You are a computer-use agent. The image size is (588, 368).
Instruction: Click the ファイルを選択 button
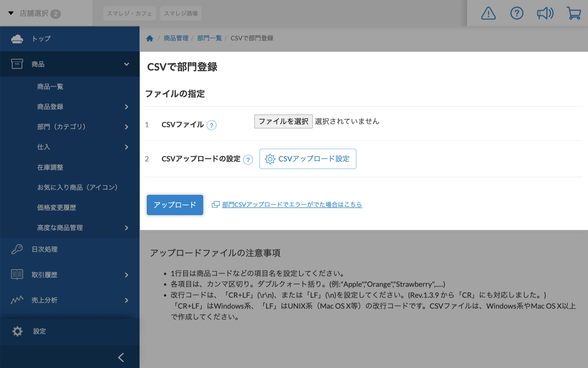(x=283, y=121)
